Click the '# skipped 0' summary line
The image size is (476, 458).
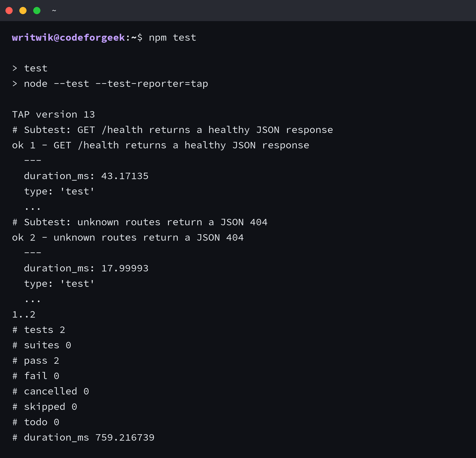coord(45,407)
